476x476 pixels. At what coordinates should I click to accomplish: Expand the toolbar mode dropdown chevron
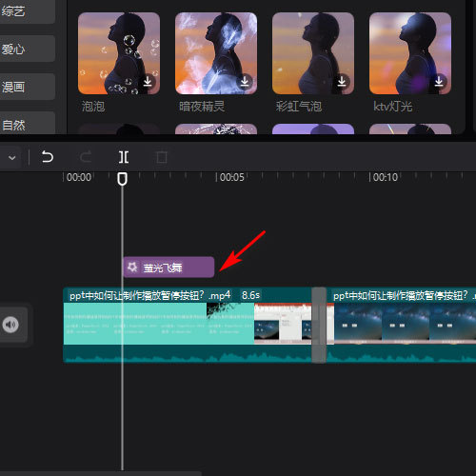point(12,157)
